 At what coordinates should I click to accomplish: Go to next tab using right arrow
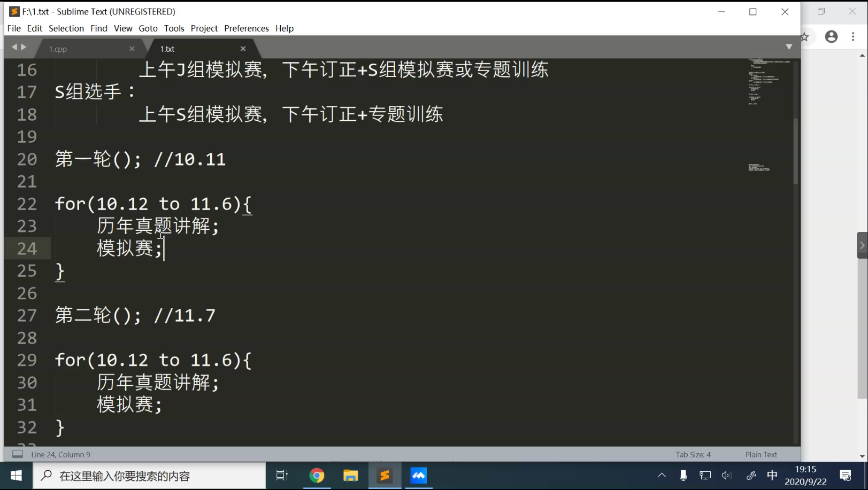click(24, 47)
